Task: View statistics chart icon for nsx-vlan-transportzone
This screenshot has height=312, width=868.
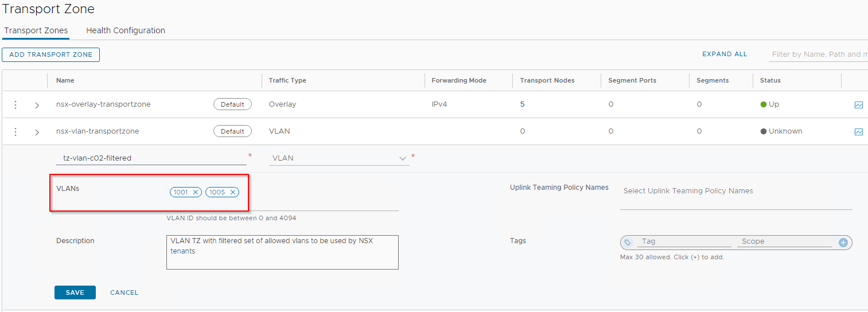Action: [x=858, y=132]
